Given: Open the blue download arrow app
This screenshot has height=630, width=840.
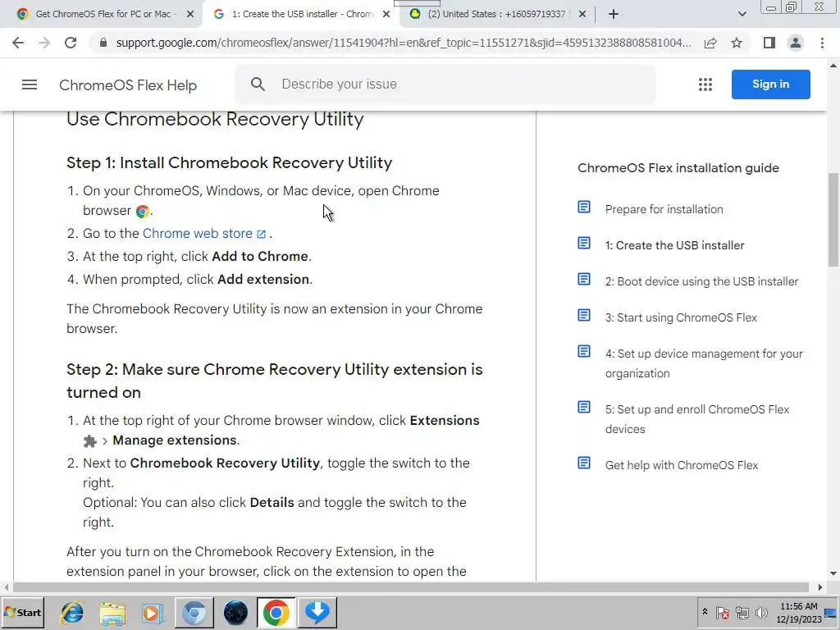Looking at the screenshot, I should [x=317, y=612].
